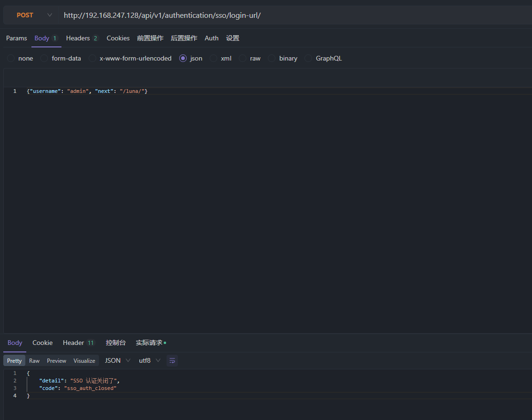
Task: Open the 实际请求 actual request tab
Action: 148,343
